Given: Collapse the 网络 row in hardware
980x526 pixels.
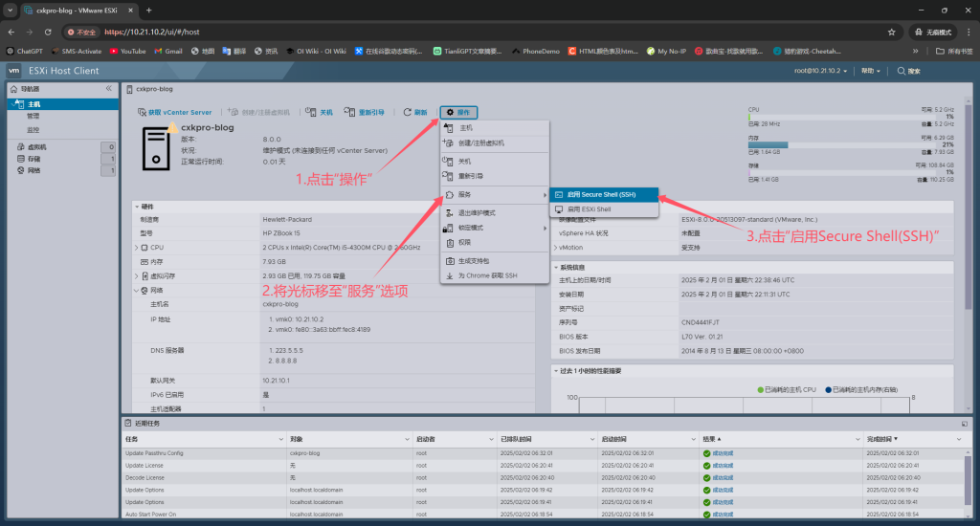Looking at the screenshot, I should click(136, 291).
